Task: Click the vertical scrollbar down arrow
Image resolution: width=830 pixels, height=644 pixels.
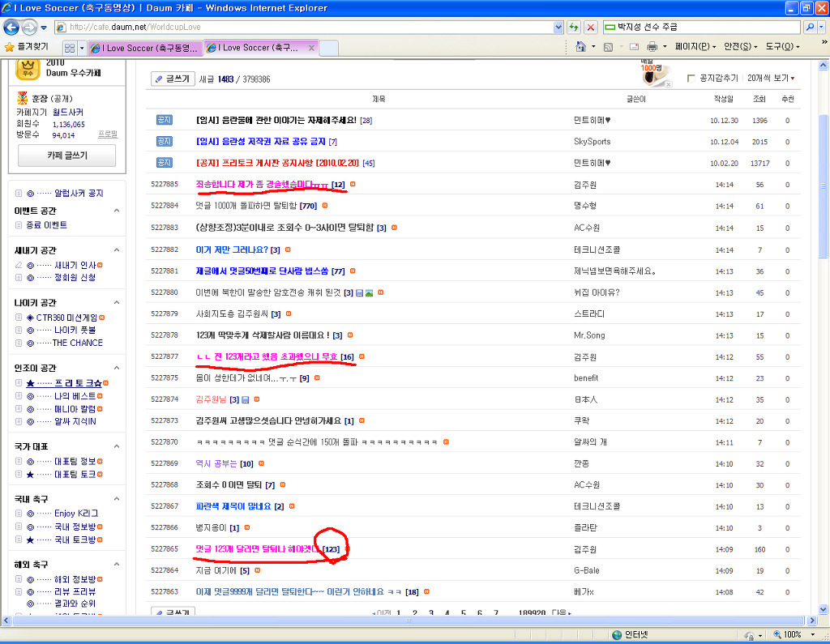Action: click(x=824, y=609)
